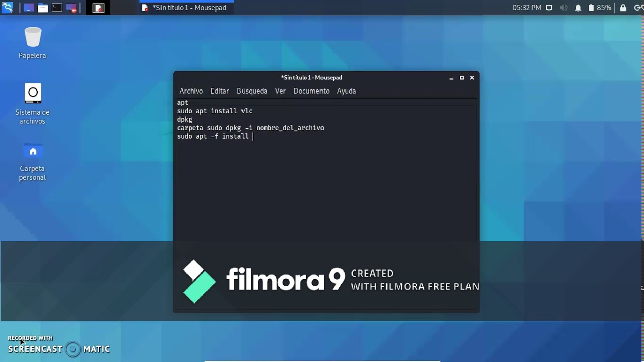Click the line 'sudo apt -f install'
The width and height of the screenshot is (644, 362).
pos(212,137)
